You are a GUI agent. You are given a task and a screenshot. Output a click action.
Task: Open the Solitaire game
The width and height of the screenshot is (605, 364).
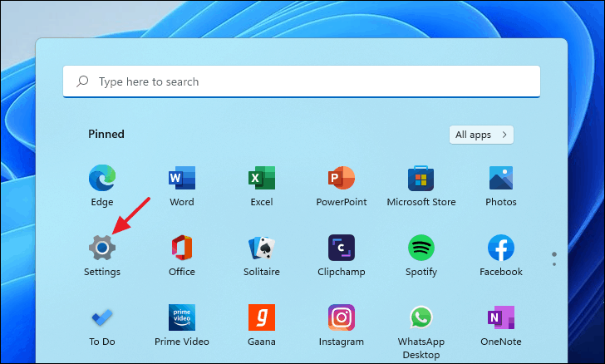[262, 248]
